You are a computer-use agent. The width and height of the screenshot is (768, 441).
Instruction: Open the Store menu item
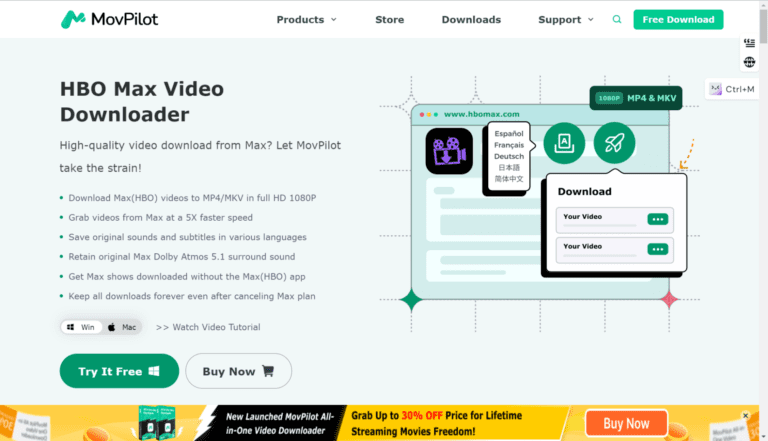[389, 20]
